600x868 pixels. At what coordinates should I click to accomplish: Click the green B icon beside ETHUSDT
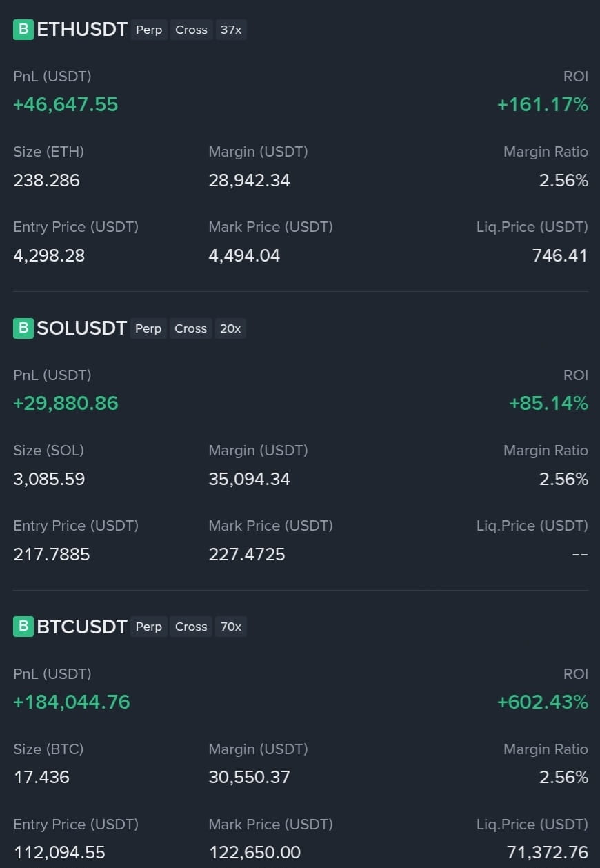(23, 30)
